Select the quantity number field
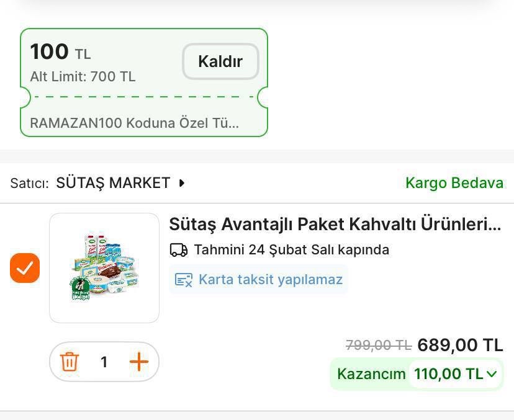Screen dimensions: 514x420 pos(104,362)
